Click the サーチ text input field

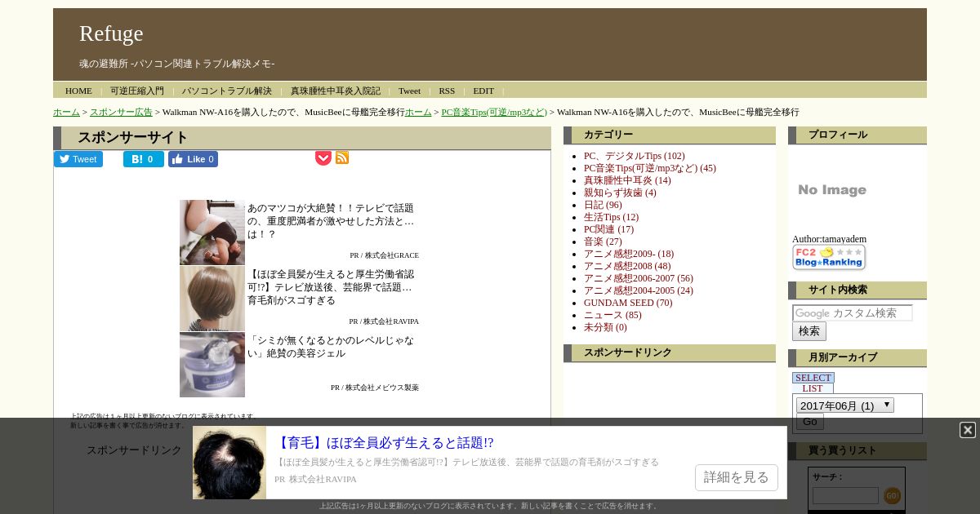[845, 495]
